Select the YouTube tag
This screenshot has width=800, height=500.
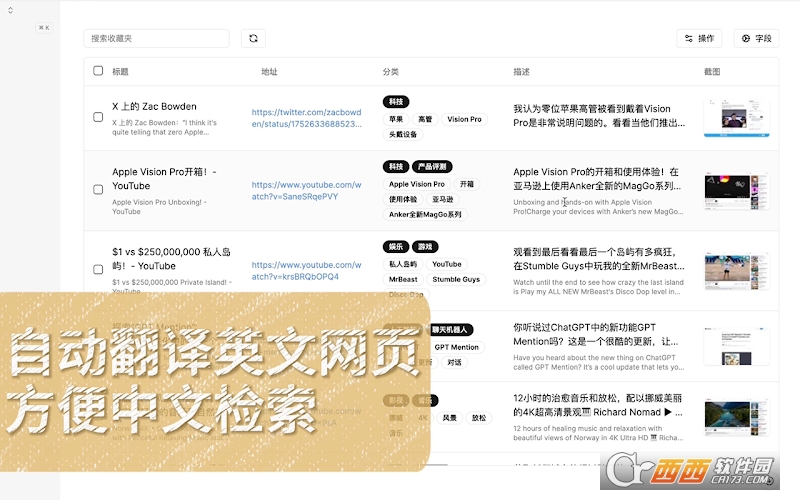(447, 264)
